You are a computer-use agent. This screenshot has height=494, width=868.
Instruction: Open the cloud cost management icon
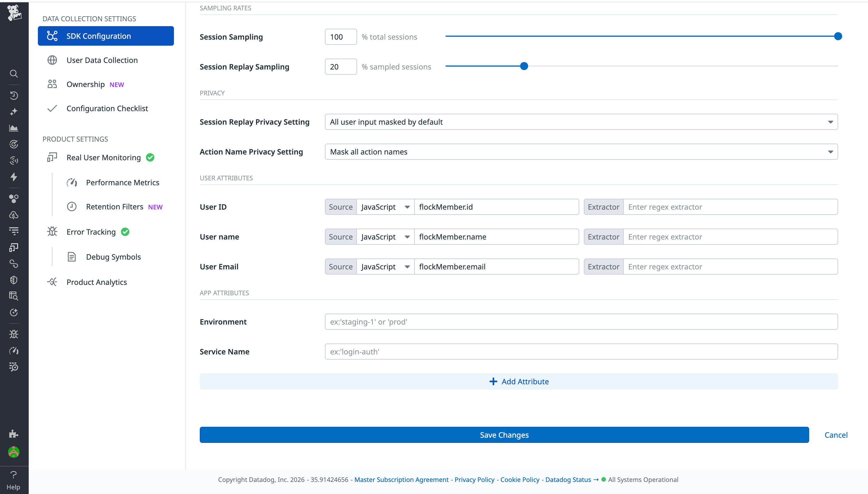click(x=13, y=215)
